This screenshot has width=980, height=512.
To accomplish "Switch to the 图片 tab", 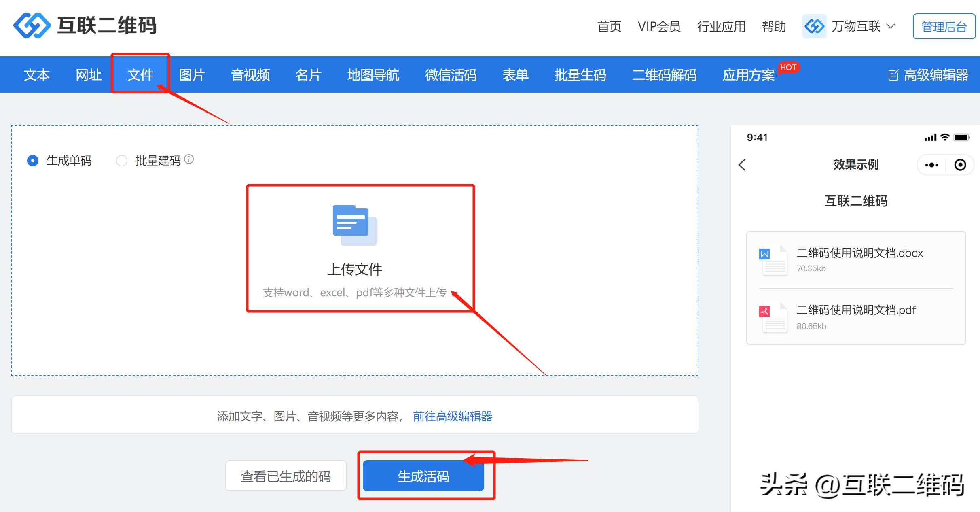I will click(192, 75).
